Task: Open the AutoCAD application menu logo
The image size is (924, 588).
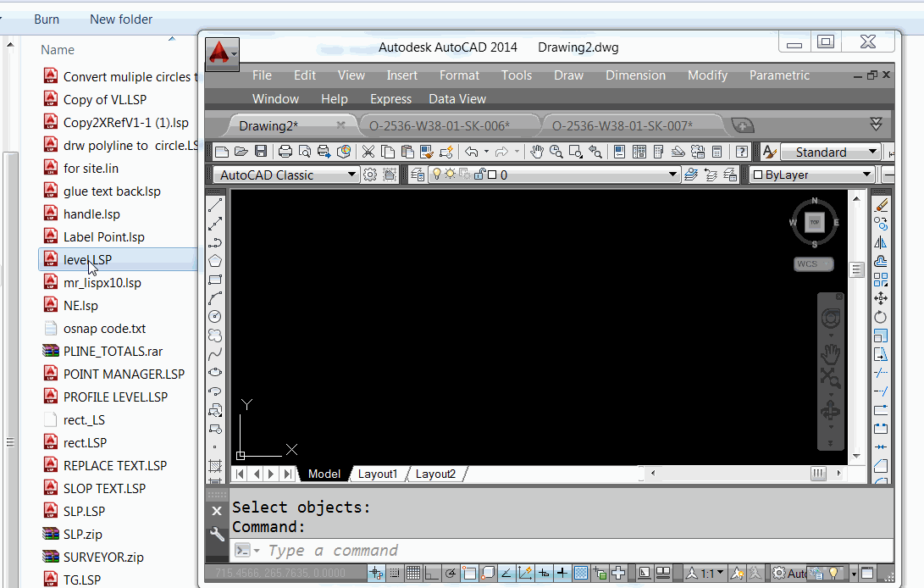Action: (222, 53)
